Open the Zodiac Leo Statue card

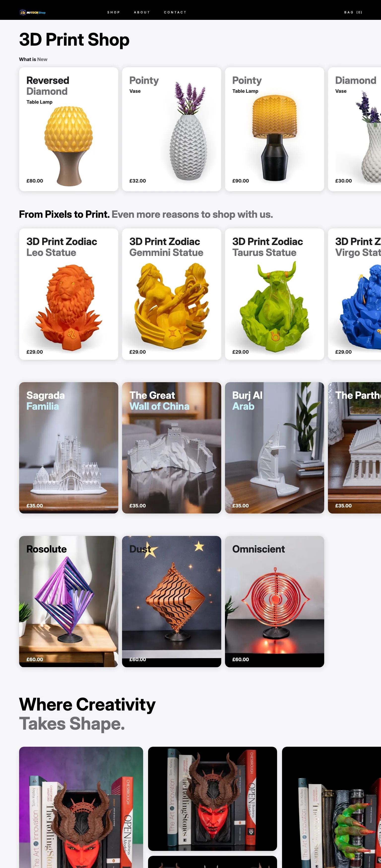69,294
